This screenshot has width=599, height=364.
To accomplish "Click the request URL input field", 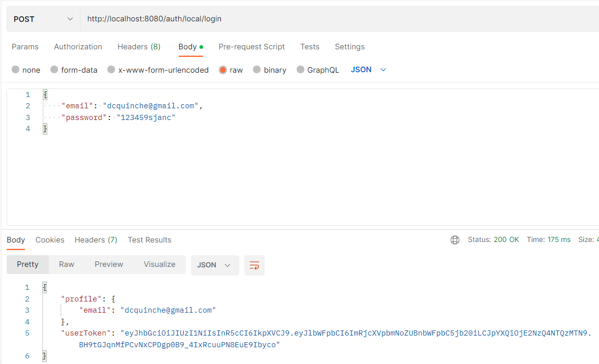I will tap(204, 19).
